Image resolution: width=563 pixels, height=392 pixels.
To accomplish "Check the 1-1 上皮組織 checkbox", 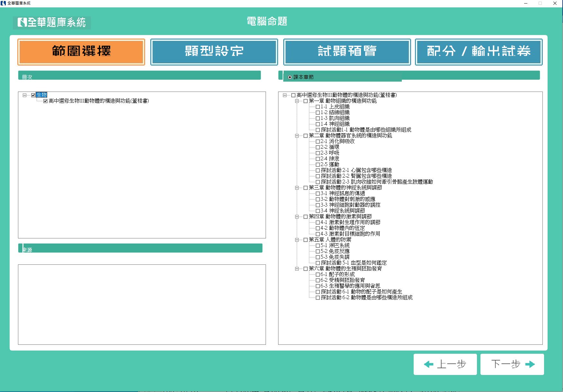I will tap(318, 107).
